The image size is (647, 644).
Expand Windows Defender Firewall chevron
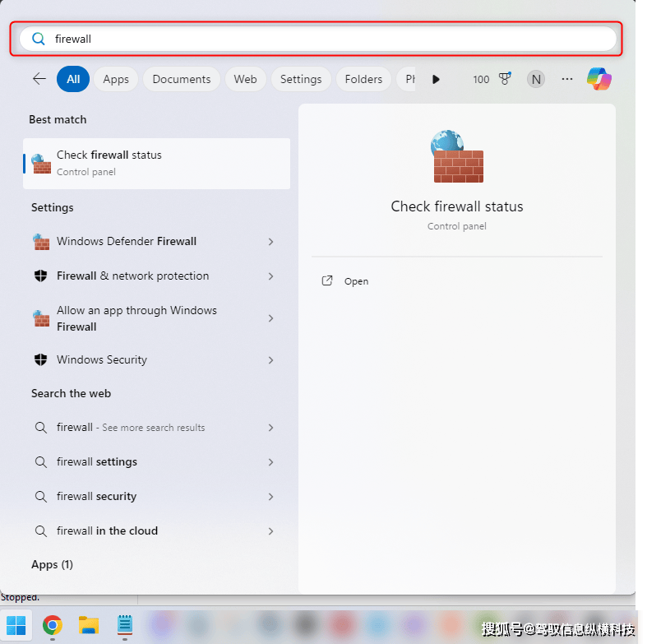point(270,242)
